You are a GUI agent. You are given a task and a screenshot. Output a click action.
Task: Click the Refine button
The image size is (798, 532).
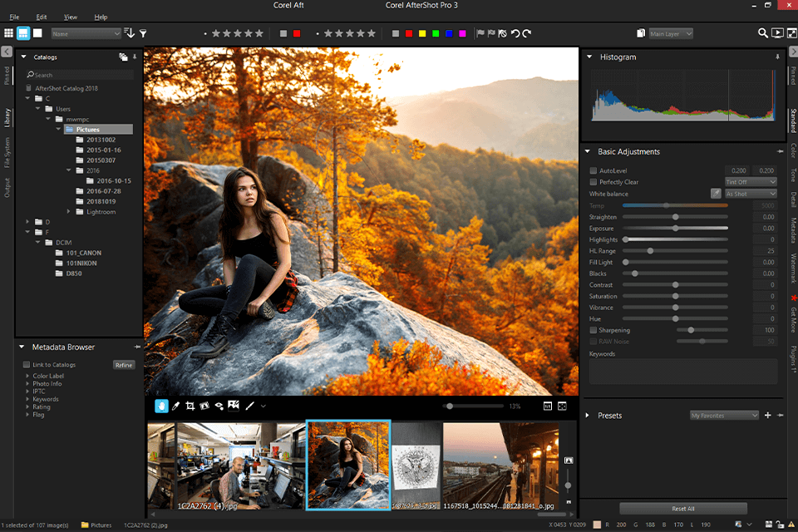point(124,365)
